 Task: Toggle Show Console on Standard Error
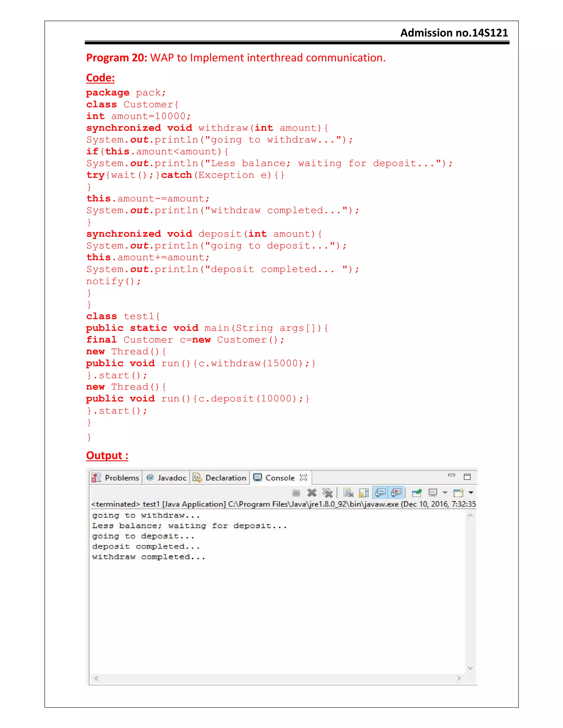[396, 492]
